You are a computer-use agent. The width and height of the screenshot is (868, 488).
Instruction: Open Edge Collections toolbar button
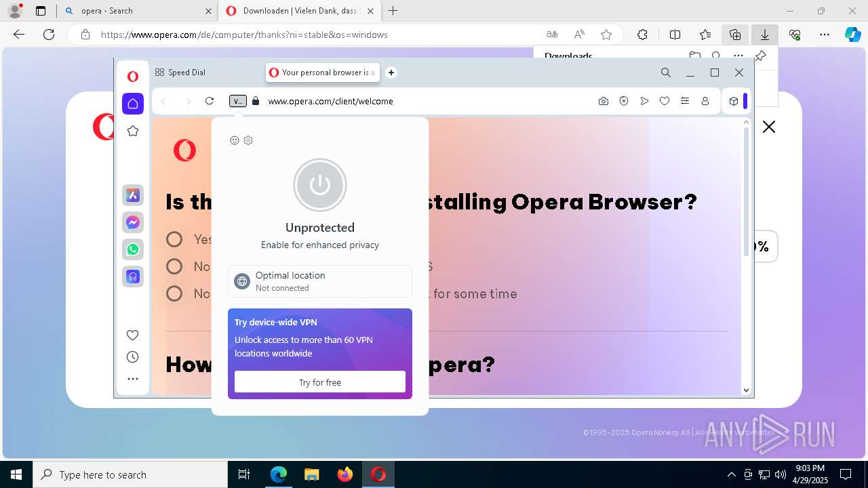coord(735,35)
